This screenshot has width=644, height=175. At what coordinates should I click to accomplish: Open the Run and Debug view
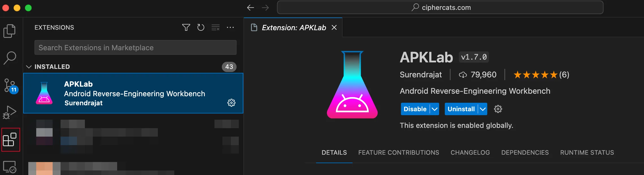point(10,112)
